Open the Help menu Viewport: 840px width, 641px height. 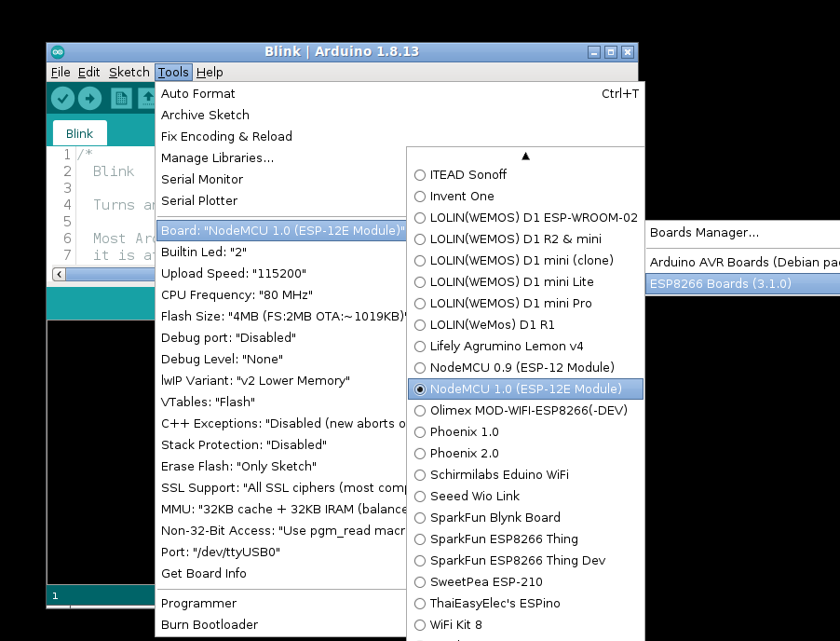coord(210,73)
